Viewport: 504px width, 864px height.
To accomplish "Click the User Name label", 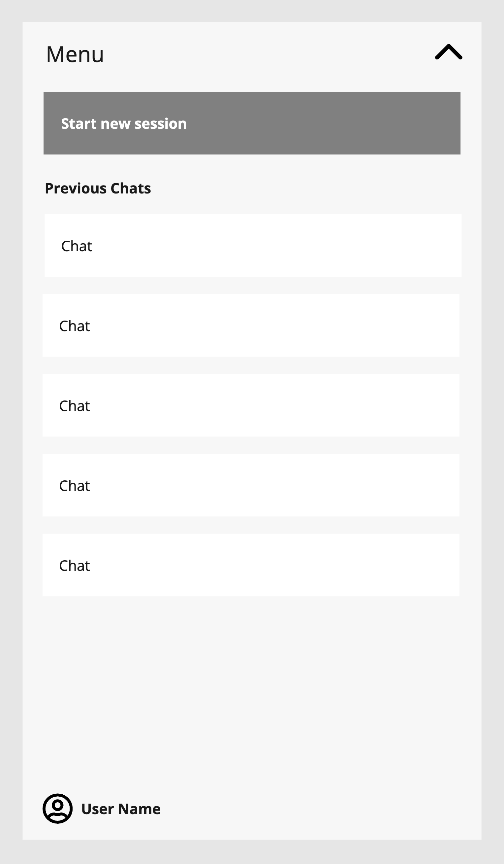I will click(121, 809).
